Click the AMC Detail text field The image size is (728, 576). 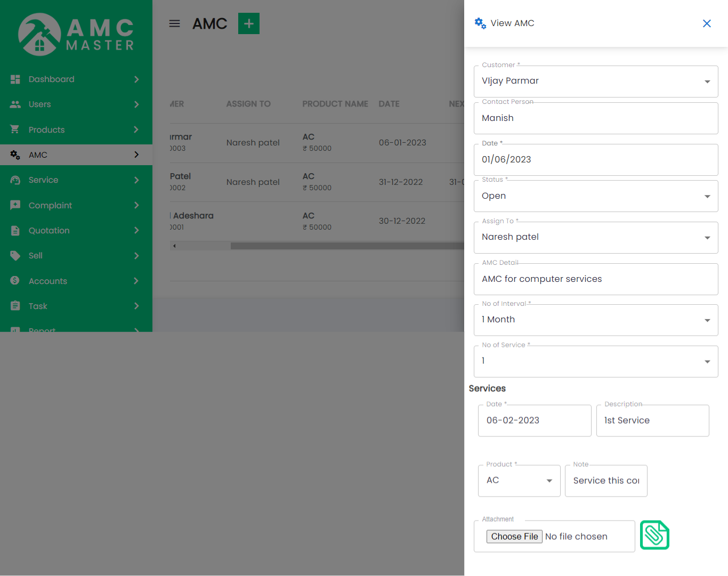click(x=595, y=279)
